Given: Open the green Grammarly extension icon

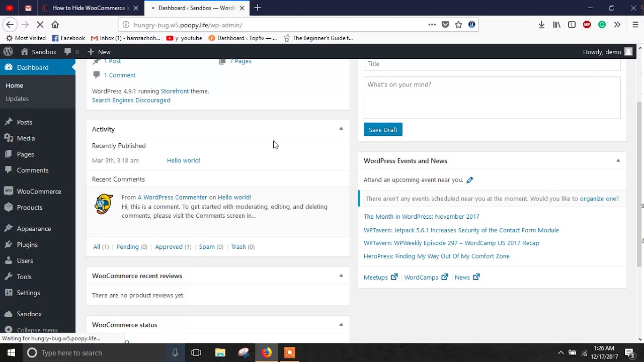Looking at the screenshot, I should [x=602, y=25].
